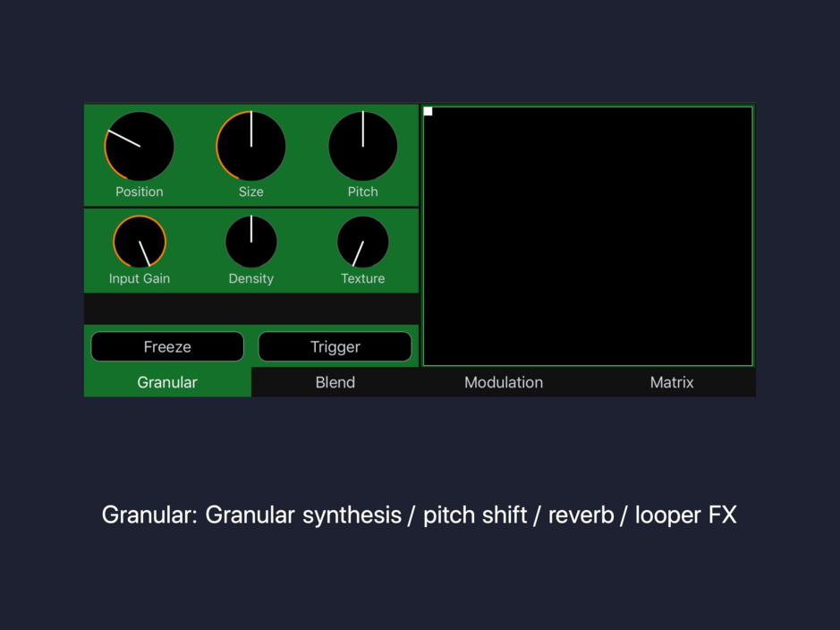Click the Pitch label text

coord(362,192)
